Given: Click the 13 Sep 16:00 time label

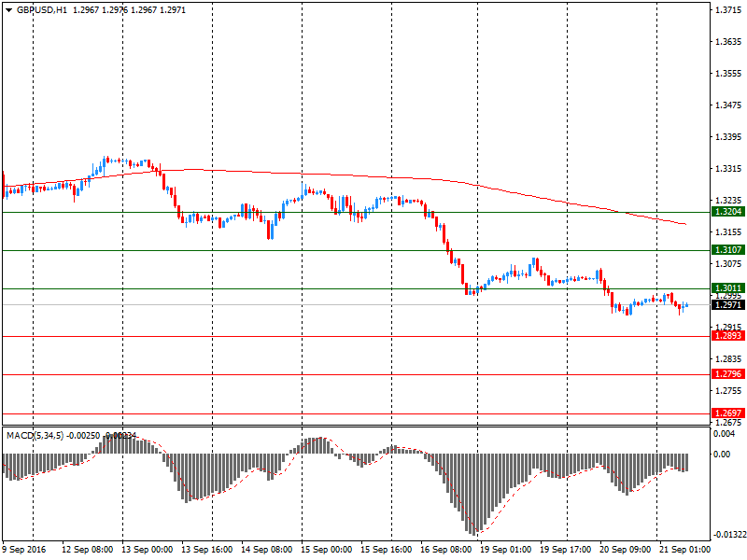Looking at the screenshot, I should 206,550.
